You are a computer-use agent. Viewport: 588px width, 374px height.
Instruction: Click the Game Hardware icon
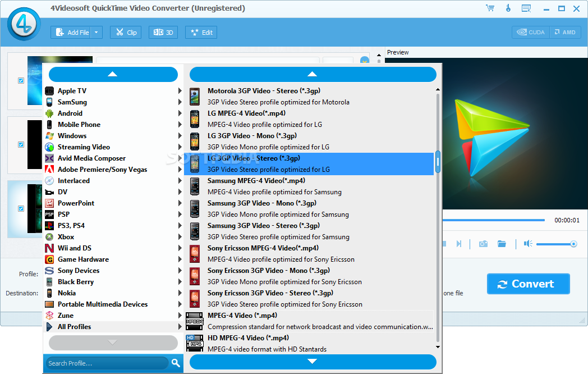click(49, 259)
